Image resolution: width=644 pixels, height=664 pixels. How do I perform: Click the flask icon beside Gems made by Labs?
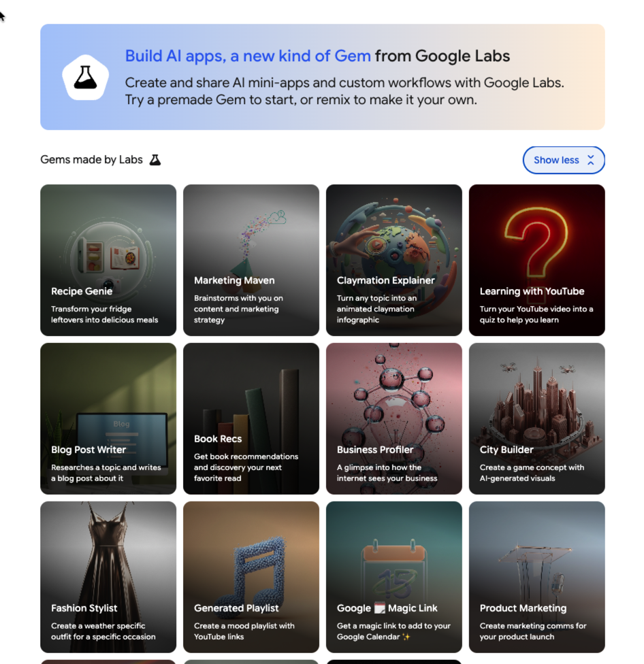point(155,160)
